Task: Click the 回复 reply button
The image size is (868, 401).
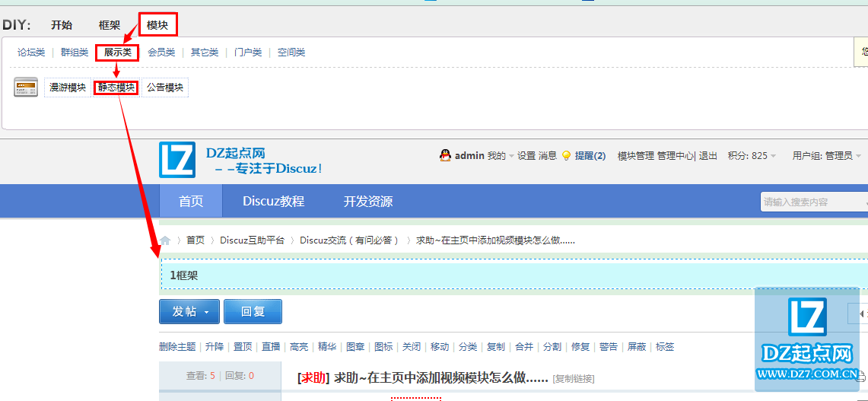Action: click(253, 312)
